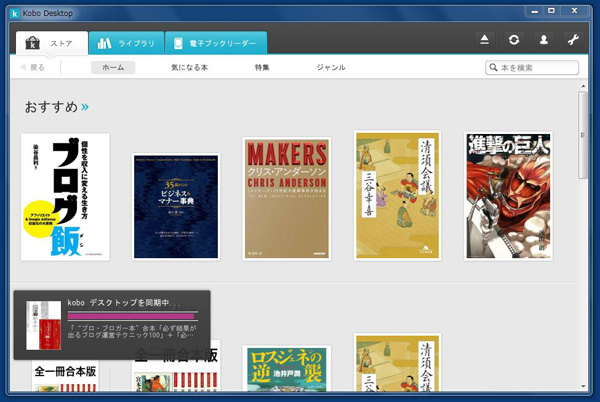Click the vertical scrollbar thumb
The height and width of the screenshot is (402, 600).
pyautogui.click(x=583, y=135)
